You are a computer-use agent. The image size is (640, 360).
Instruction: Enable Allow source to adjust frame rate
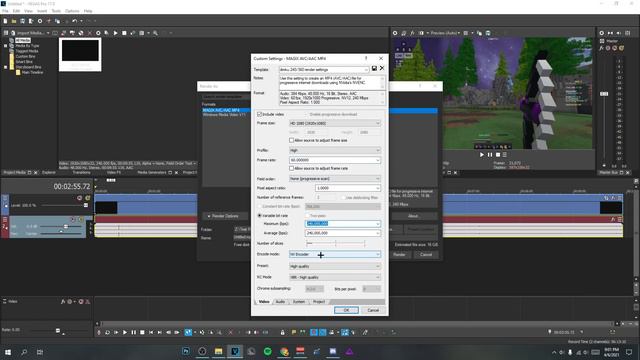pyautogui.click(x=291, y=168)
